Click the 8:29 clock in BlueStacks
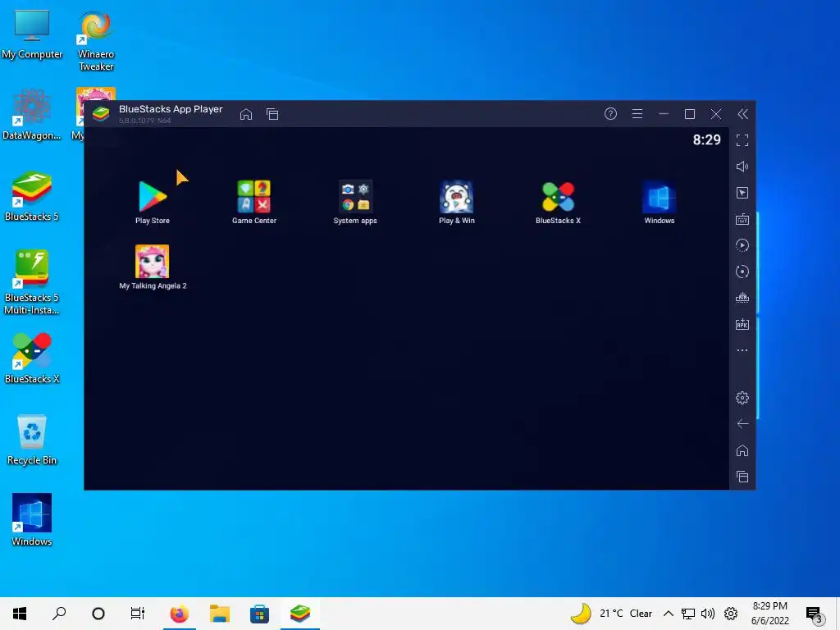Viewport: 840px width, 630px height. pos(706,139)
